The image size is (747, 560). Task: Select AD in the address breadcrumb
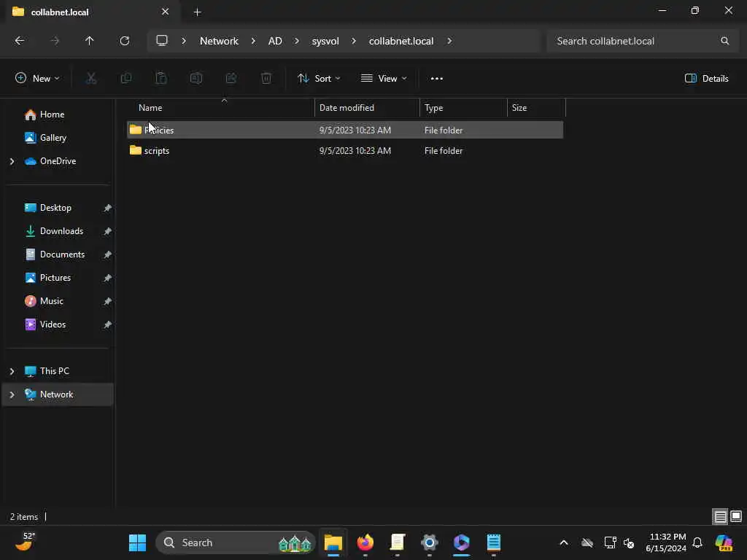pyautogui.click(x=275, y=41)
